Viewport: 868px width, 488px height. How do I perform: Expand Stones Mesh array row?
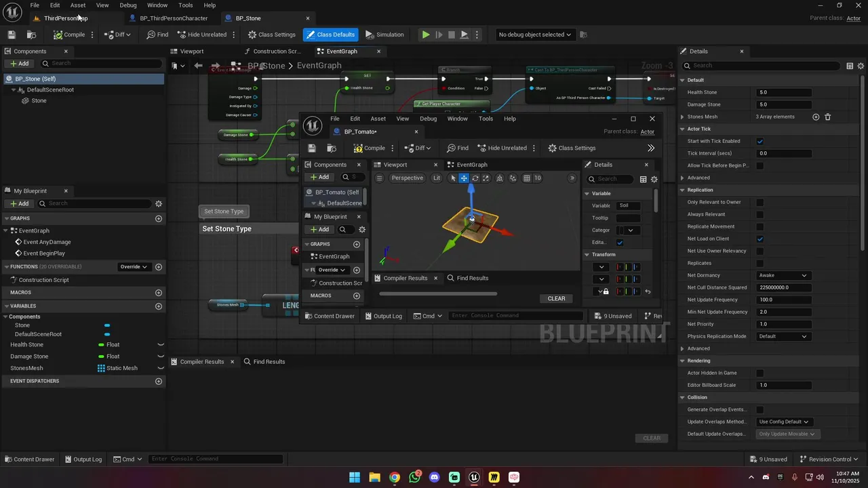(x=682, y=117)
